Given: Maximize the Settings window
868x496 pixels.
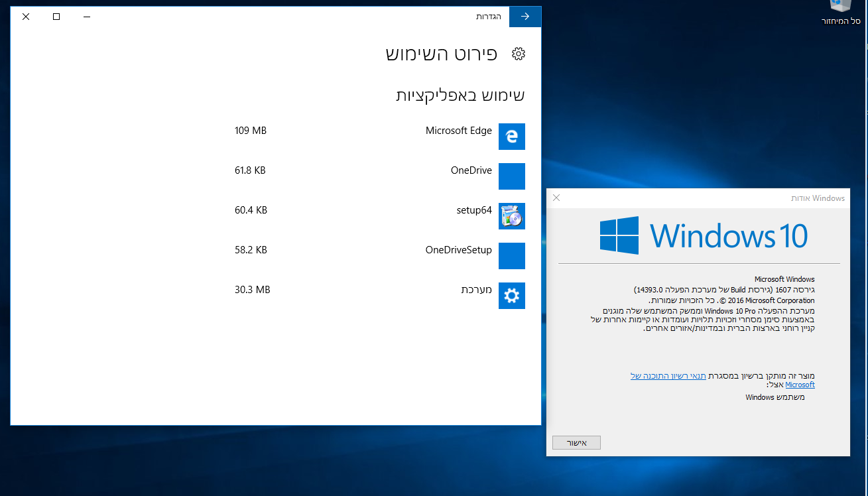Looking at the screenshot, I should tap(56, 17).
